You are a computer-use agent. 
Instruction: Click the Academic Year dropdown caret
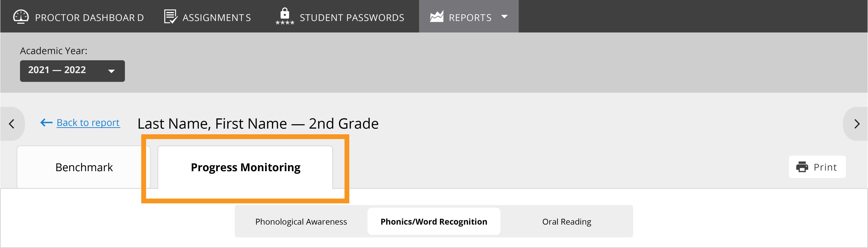pos(111,71)
